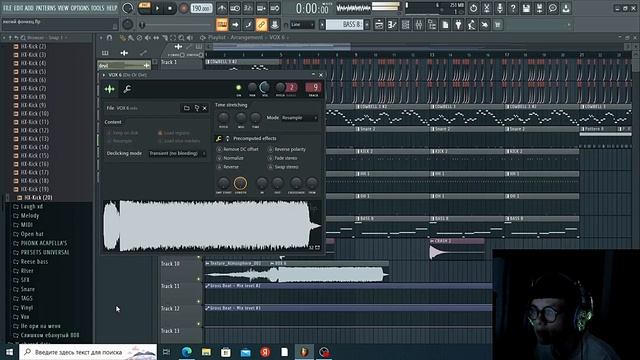This screenshot has width=640, height=360.
Task: Open File Explorer from taskbar
Action: [x=206, y=352]
